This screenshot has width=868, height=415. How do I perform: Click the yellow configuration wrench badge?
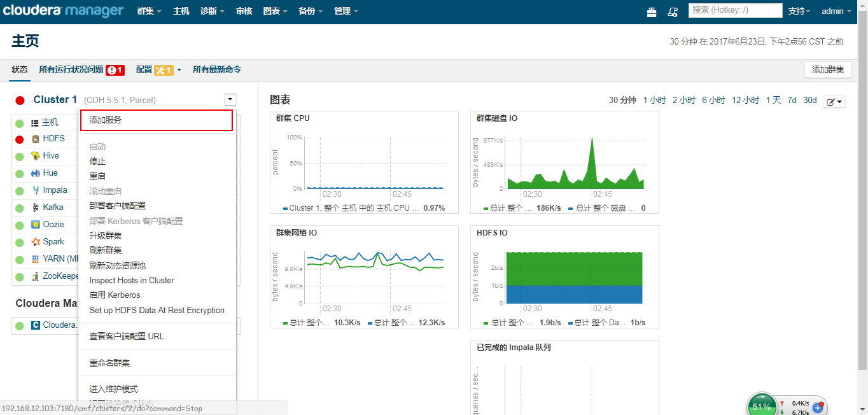pyautogui.click(x=164, y=70)
